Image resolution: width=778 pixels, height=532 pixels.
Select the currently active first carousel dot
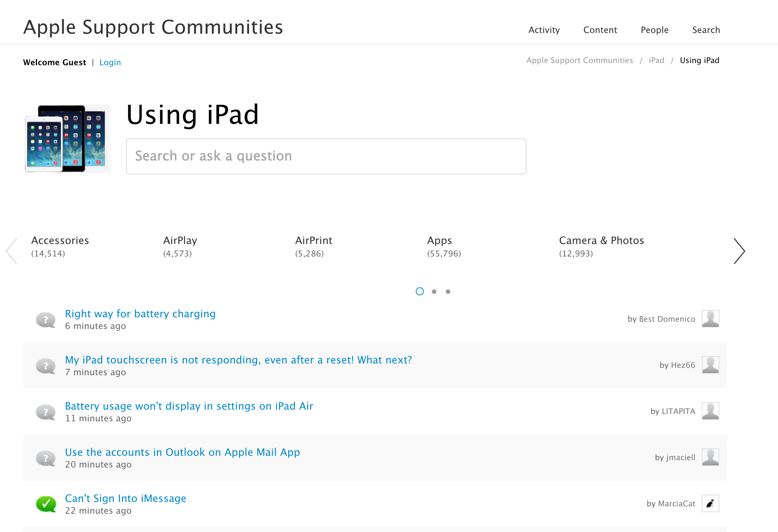pyautogui.click(x=419, y=291)
